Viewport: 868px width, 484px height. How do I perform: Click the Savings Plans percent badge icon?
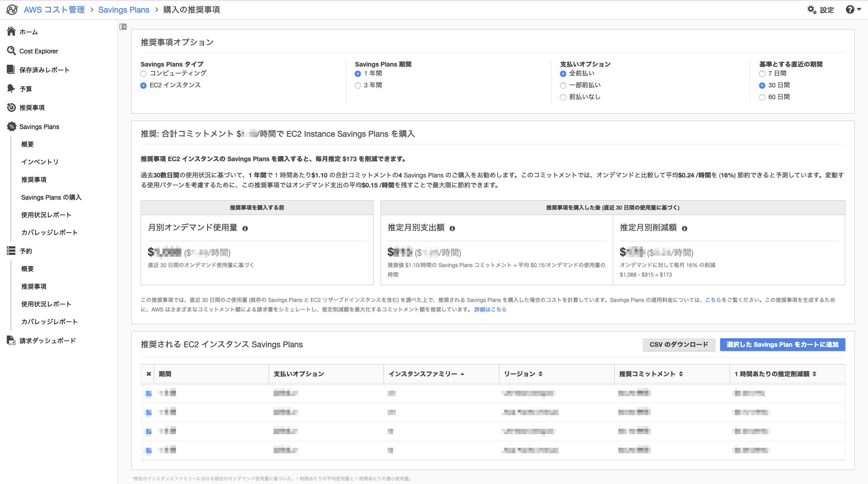point(11,127)
